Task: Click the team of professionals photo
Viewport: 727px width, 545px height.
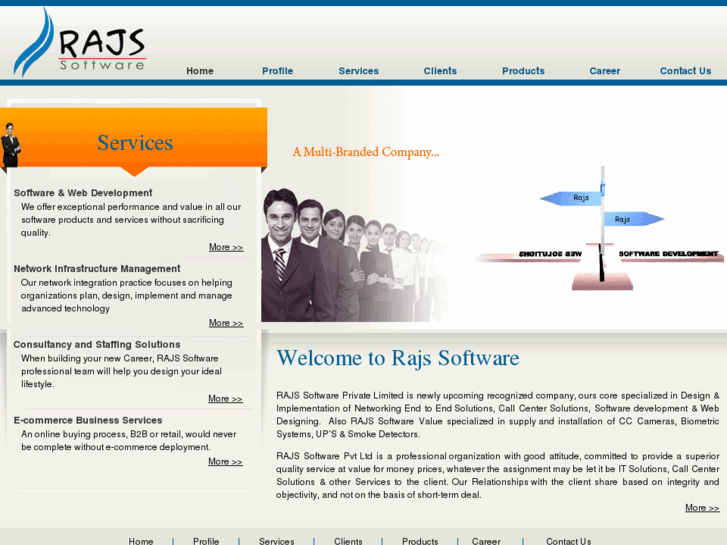Action: click(352, 255)
